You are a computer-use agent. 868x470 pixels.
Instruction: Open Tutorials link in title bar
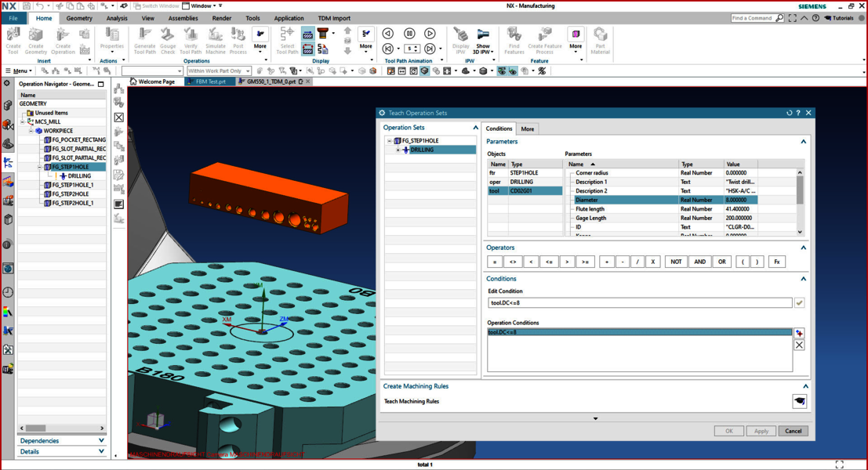(x=839, y=18)
